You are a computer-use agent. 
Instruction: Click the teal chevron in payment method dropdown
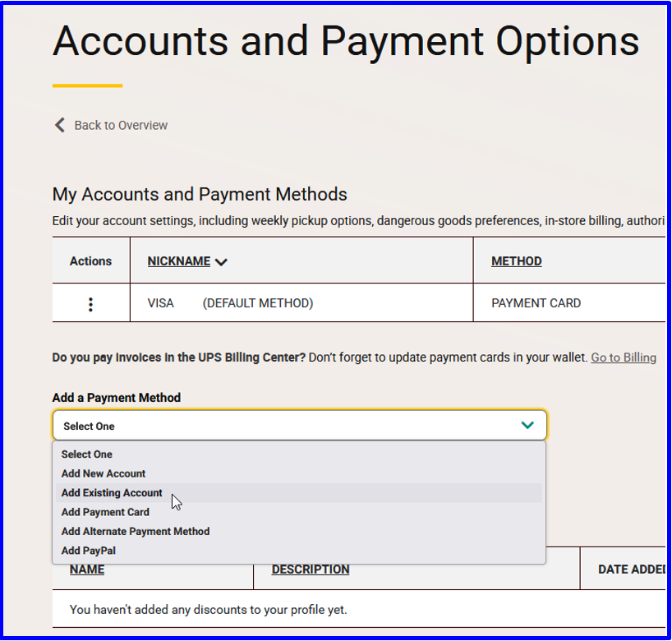pos(527,425)
